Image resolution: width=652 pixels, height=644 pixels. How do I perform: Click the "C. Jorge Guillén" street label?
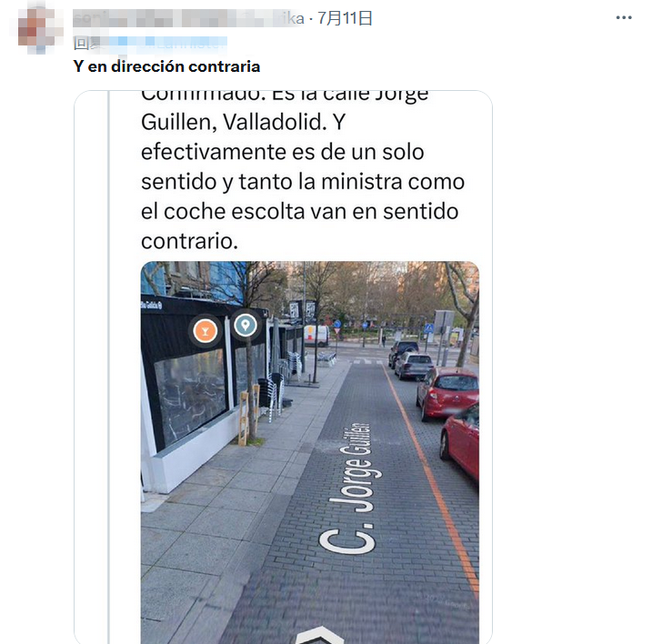(349, 488)
